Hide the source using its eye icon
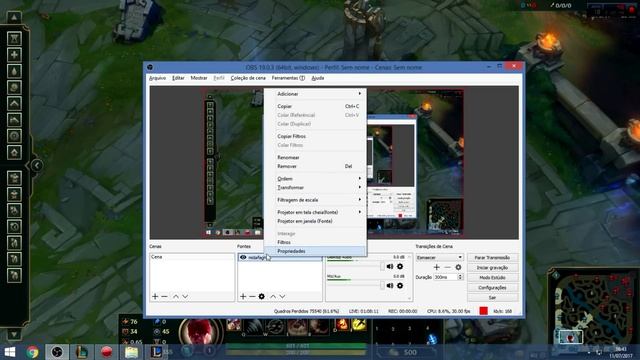The image size is (640, 360). 243,258
